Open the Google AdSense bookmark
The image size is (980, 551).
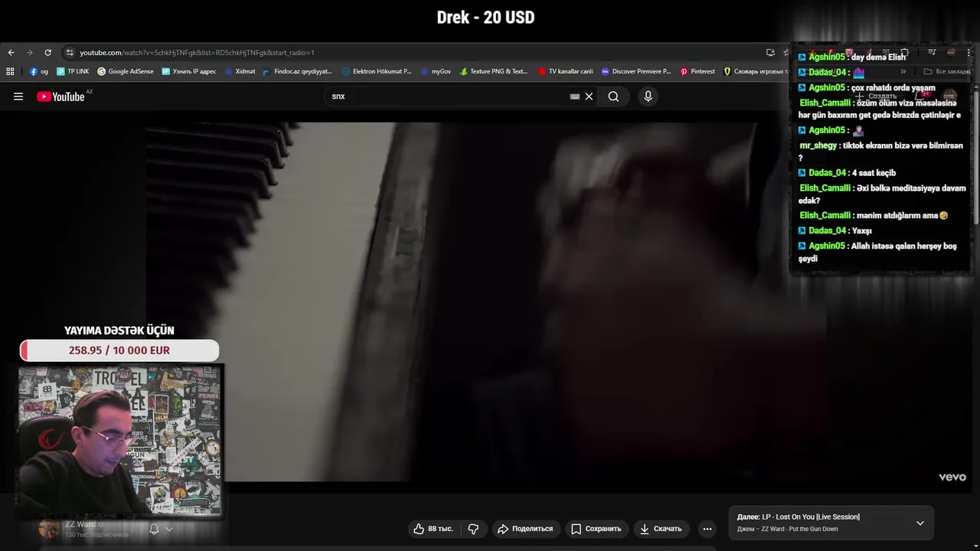(x=126, y=71)
